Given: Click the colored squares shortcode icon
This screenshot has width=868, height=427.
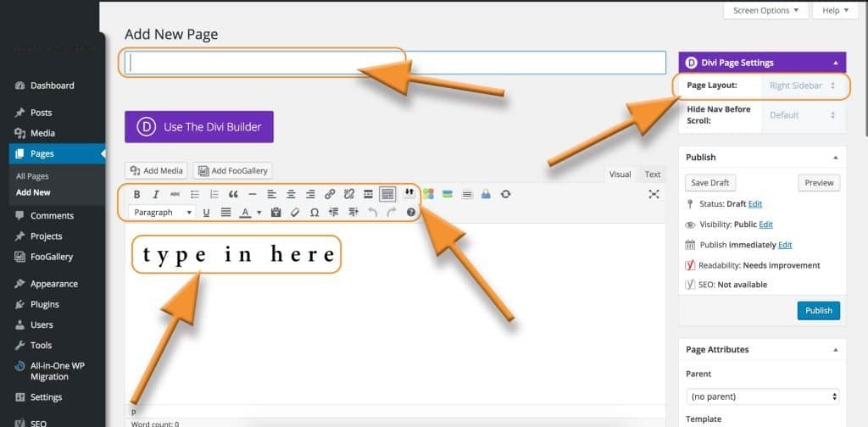Looking at the screenshot, I should [428, 194].
